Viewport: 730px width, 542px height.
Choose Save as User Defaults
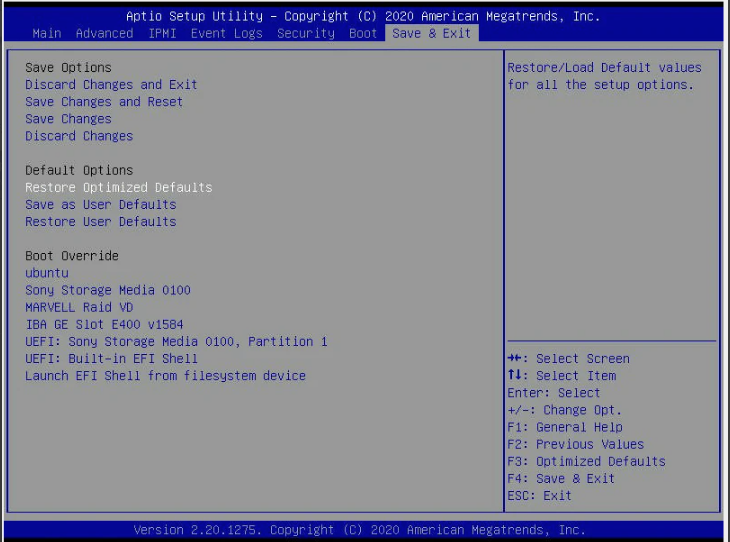point(101,205)
